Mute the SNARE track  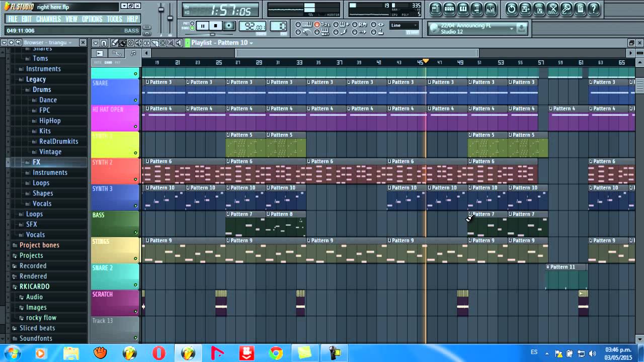(135, 101)
